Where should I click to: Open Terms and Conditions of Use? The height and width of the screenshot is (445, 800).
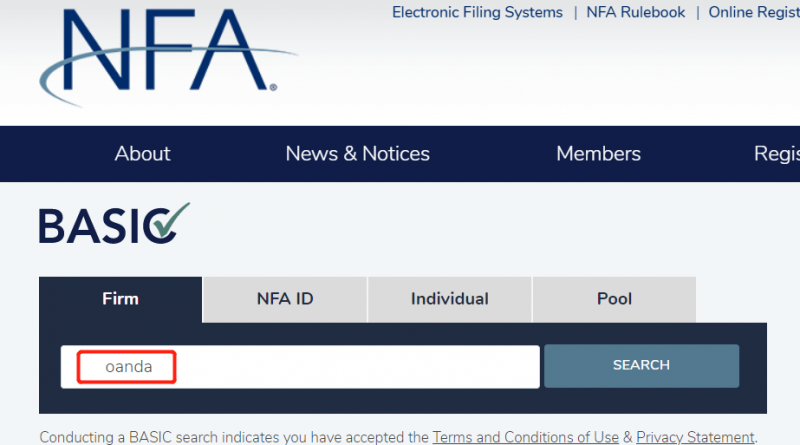pyautogui.click(x=526, y=437)
